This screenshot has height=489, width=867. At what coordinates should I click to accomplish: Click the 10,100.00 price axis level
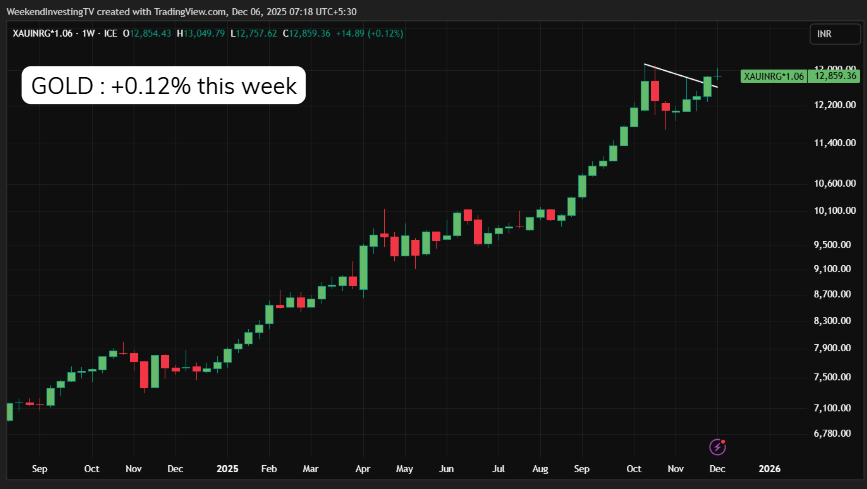(836, 211)
